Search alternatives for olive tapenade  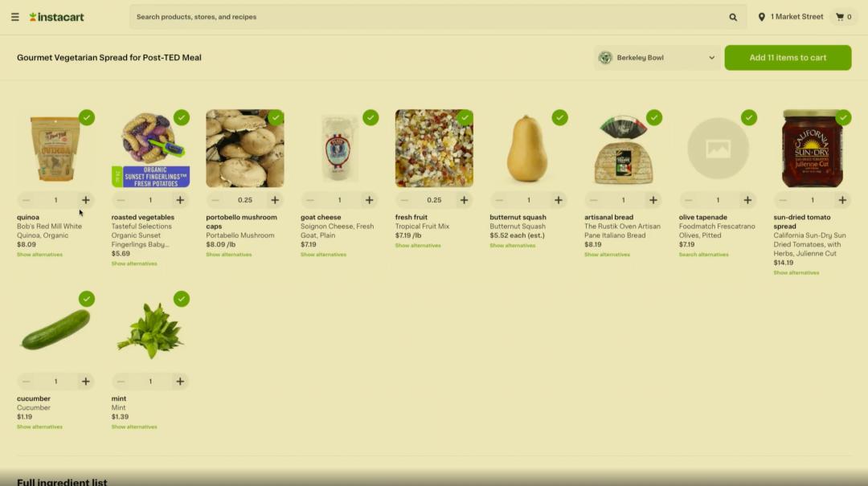[x=703, y=255]
